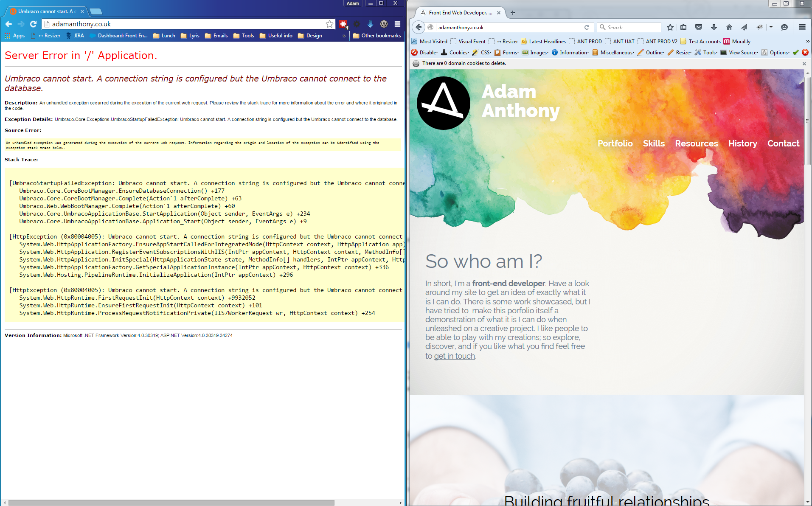Screen dimensions: 812x506
Task: Open the Other bookmarks folder
Action: tap(376, 36)
